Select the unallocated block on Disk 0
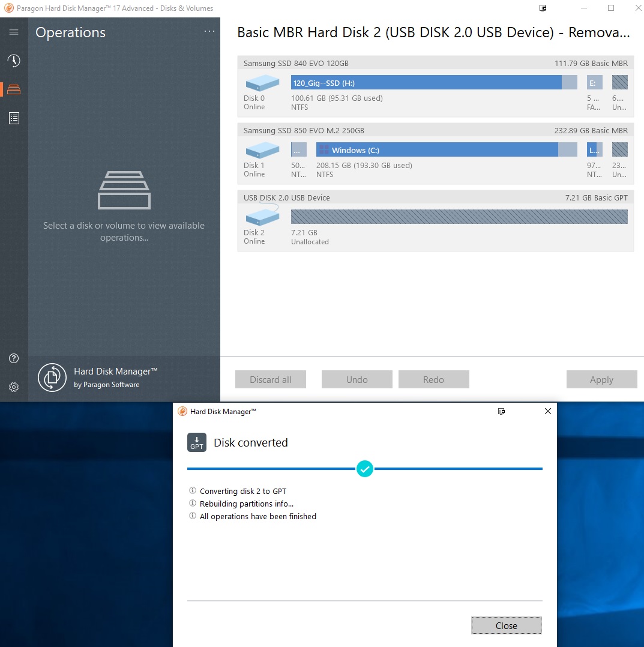 (619, 83)
